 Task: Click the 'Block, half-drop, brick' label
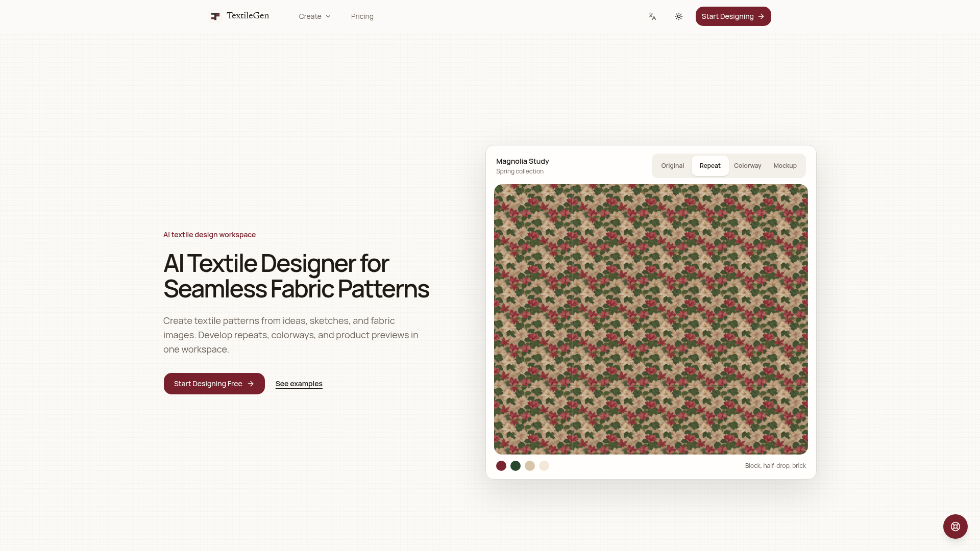click(775, 466)
